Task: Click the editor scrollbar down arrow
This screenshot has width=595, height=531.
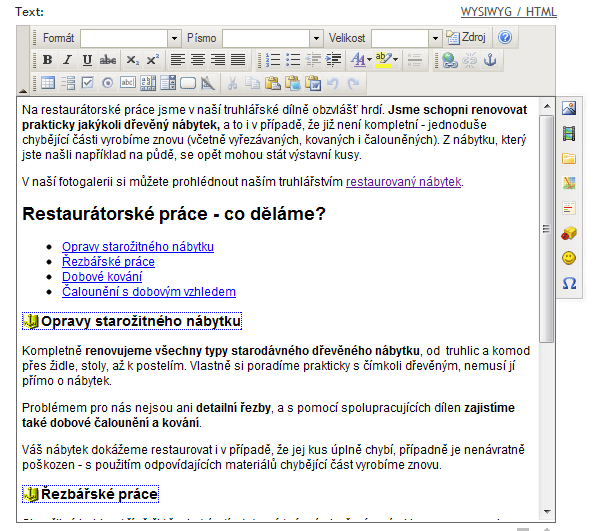Action: click(x=547, y=512)
